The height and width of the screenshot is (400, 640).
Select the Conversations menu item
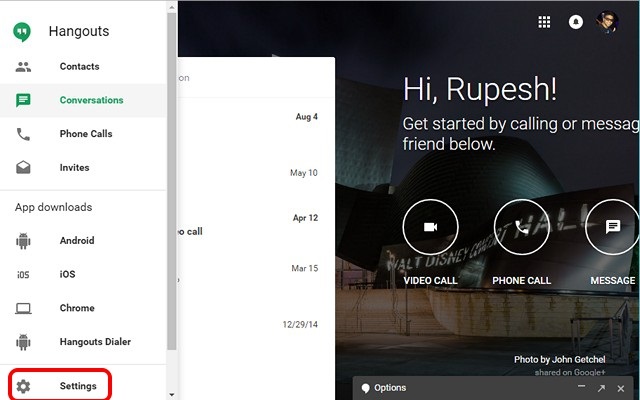coord(83,100)
